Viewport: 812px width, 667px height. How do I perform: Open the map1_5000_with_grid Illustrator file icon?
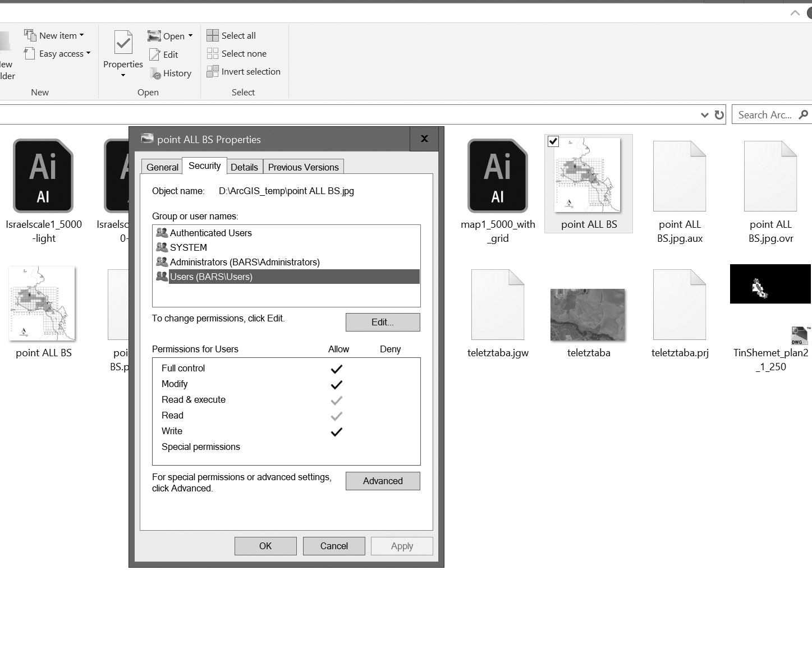click(497, 176)
